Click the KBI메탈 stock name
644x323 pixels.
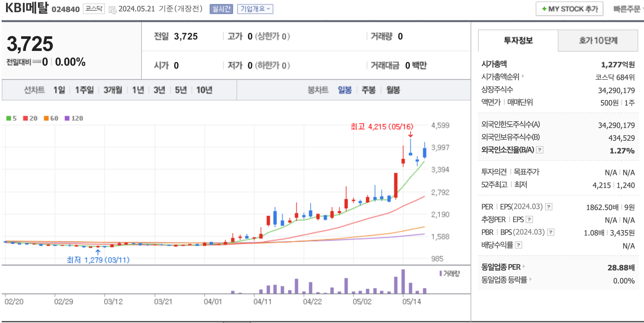pos(27,8)
